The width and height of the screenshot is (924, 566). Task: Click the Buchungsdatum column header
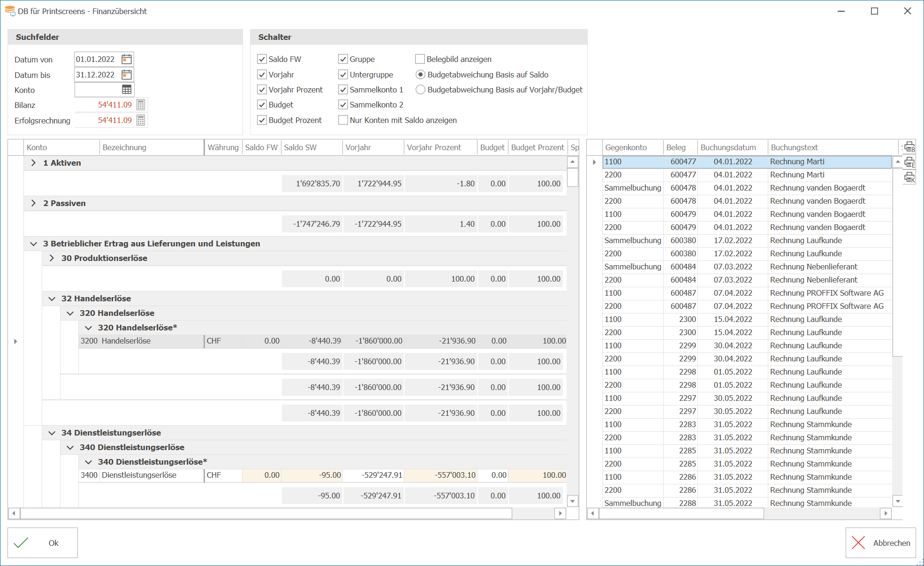pyautogui.click(x=732, y=147)
